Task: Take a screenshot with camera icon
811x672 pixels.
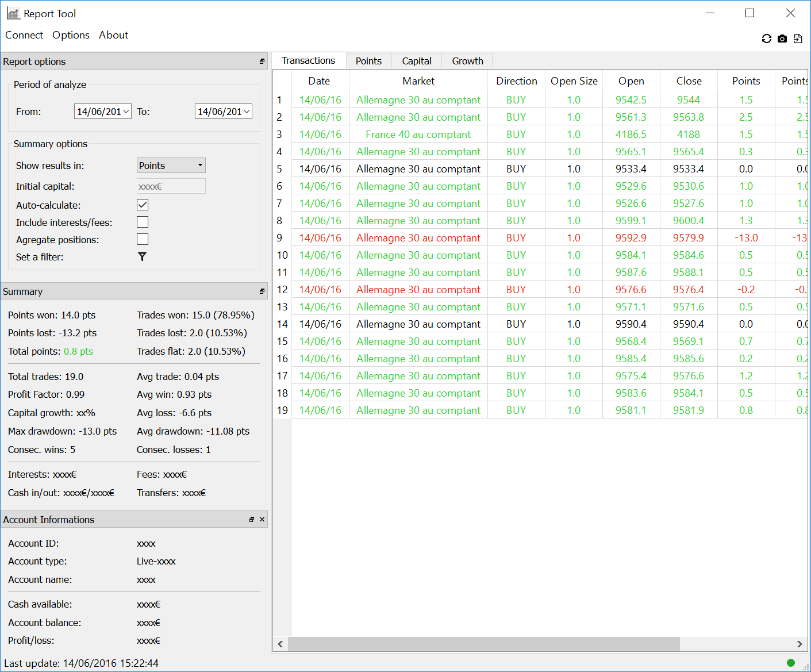Action: (x=782, y=39)
